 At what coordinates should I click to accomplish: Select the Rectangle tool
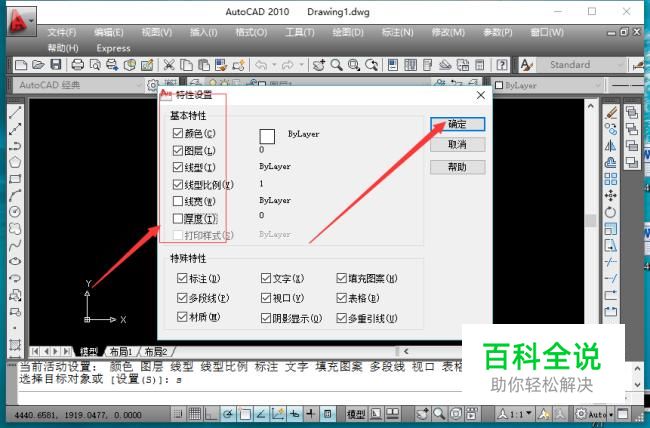[15, 179]
